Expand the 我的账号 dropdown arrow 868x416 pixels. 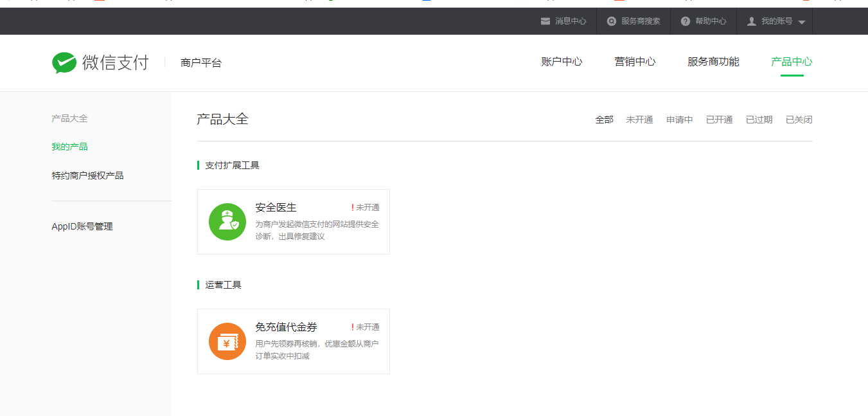click(x=801, y=22)
